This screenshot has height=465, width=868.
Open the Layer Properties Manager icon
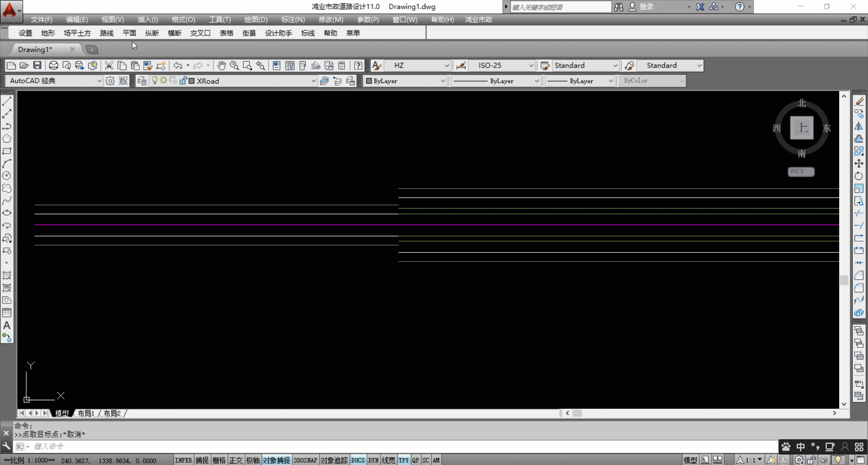142,81
